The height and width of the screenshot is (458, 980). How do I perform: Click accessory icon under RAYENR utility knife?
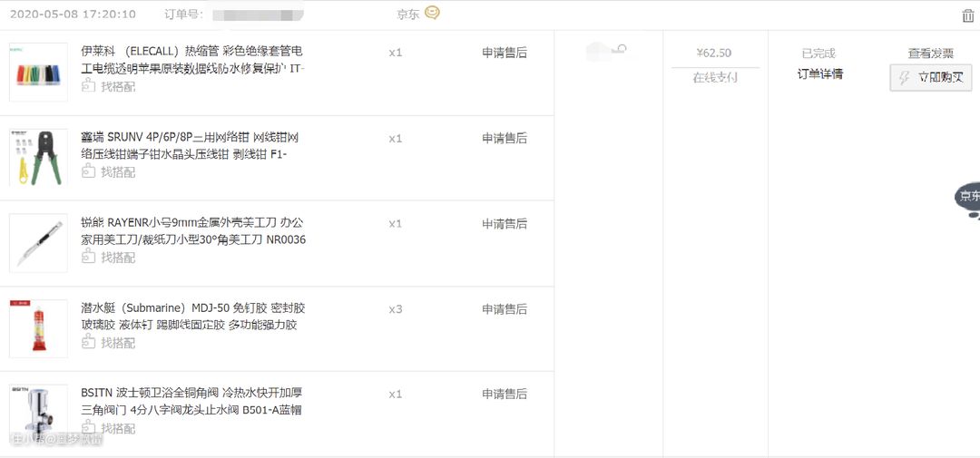pos(89,257)
